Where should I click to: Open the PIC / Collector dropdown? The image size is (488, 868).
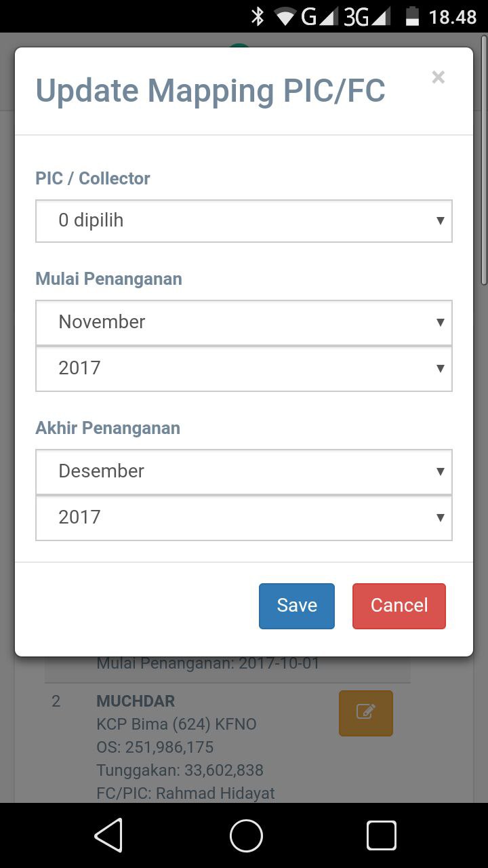point(243,220)
